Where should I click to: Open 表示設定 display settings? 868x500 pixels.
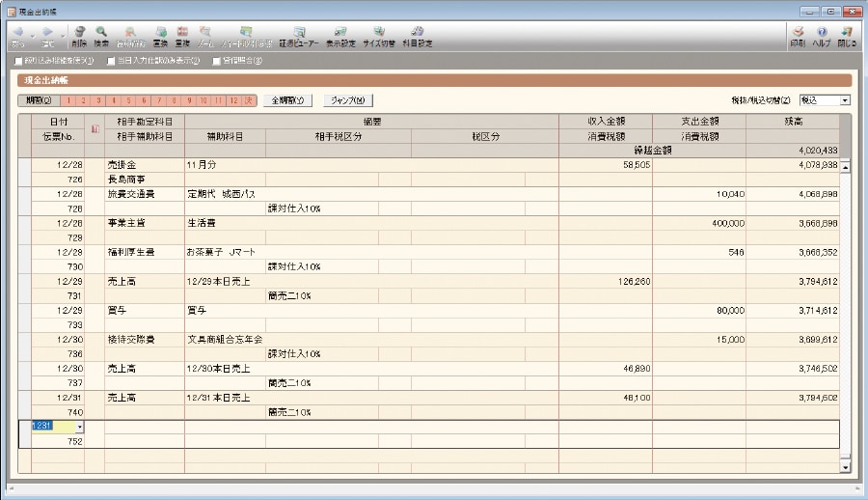(340, 36)
